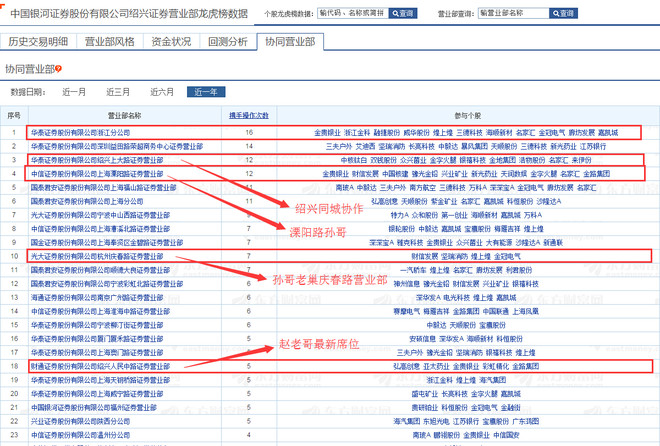Open 国金证券 上海奉贤区金碧路 branch link
This screenshot has width=660, height=446.
pos(107,242)
